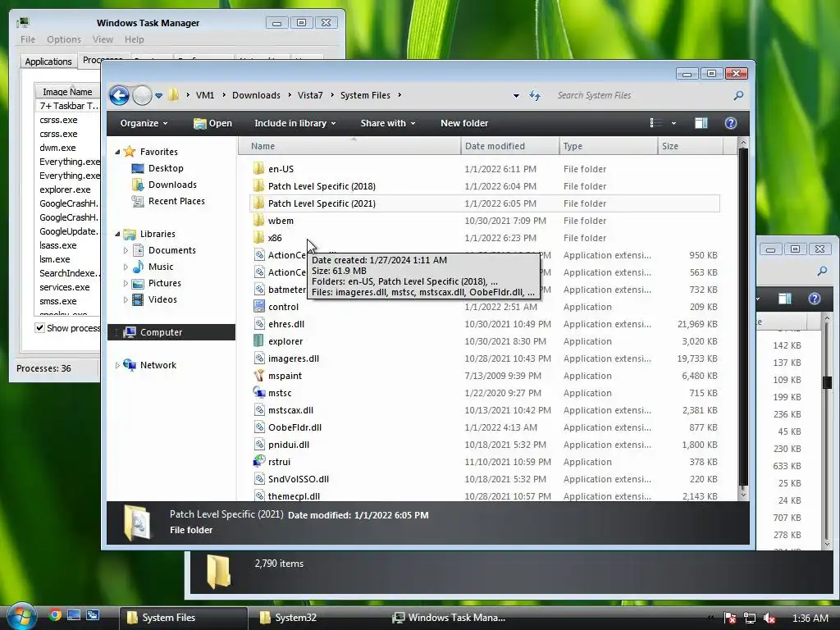Open the Include in library dropdown
The width and height of the screenshot is (840, 630).
coord(294,123)
